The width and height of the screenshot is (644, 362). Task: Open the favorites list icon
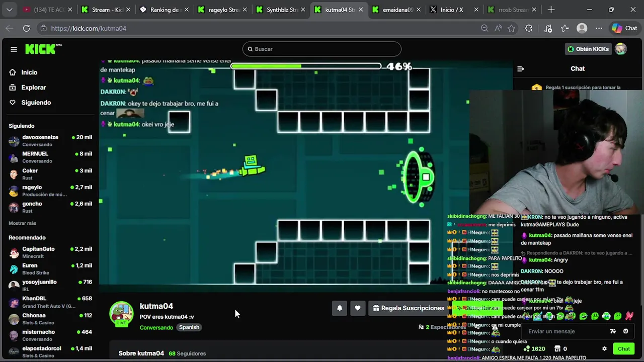(565, 29)
